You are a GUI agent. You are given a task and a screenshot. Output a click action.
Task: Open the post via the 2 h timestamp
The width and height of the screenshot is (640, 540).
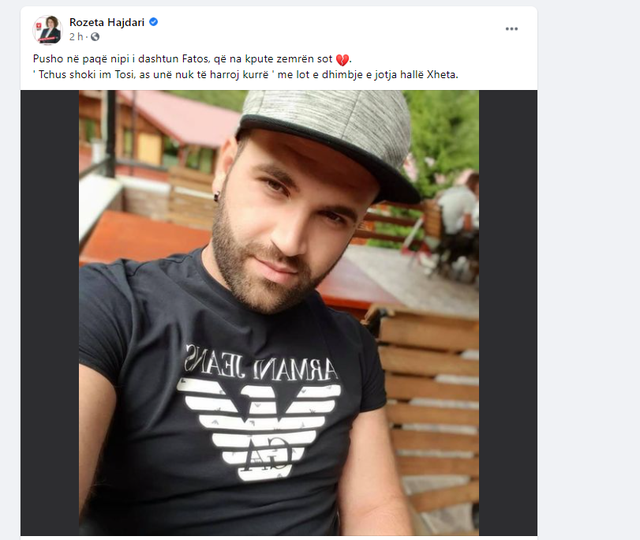(76, 37)
